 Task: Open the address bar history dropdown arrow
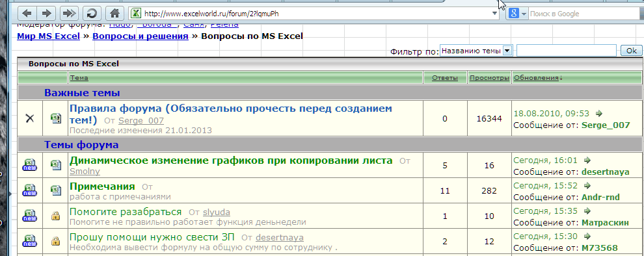tap(495, 14)
